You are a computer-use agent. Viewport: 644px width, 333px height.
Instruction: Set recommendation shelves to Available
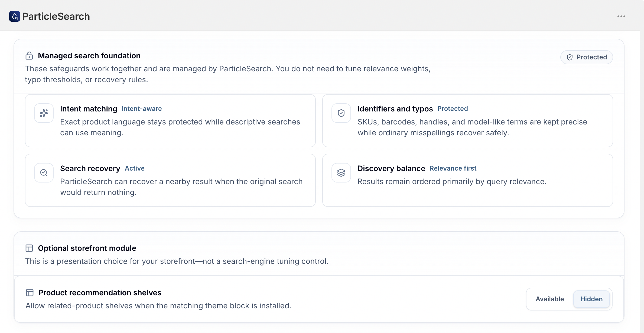point(550,299)
